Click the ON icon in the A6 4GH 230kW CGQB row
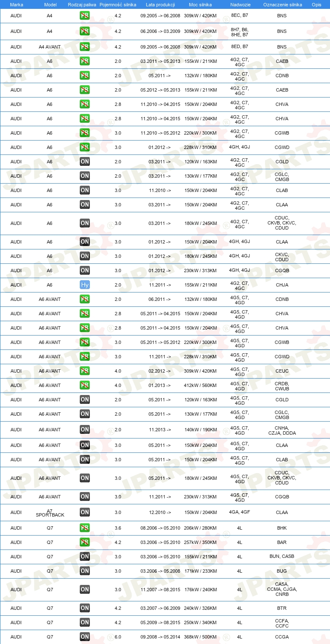The image size is (330, 644). (85, 271)
